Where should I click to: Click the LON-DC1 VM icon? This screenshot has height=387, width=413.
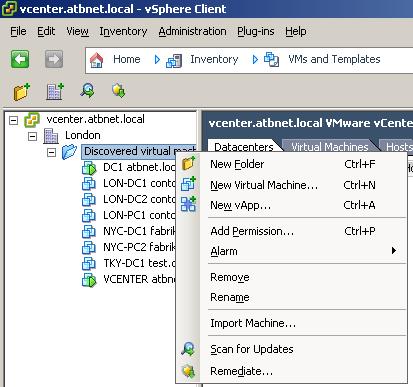89,184
